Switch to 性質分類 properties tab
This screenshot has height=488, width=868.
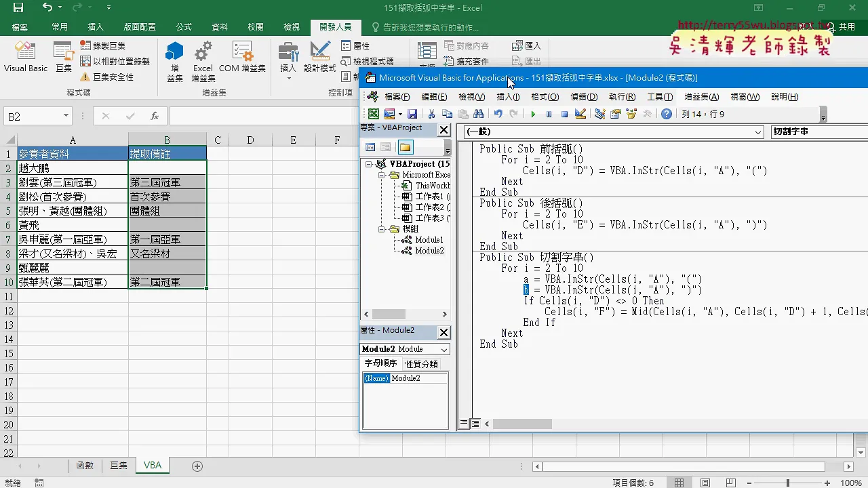421,364
